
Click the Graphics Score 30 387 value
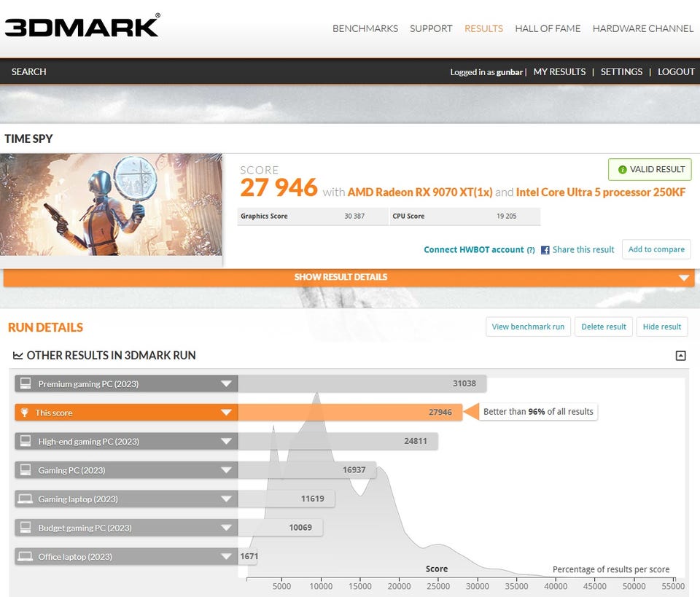point(354,216)
